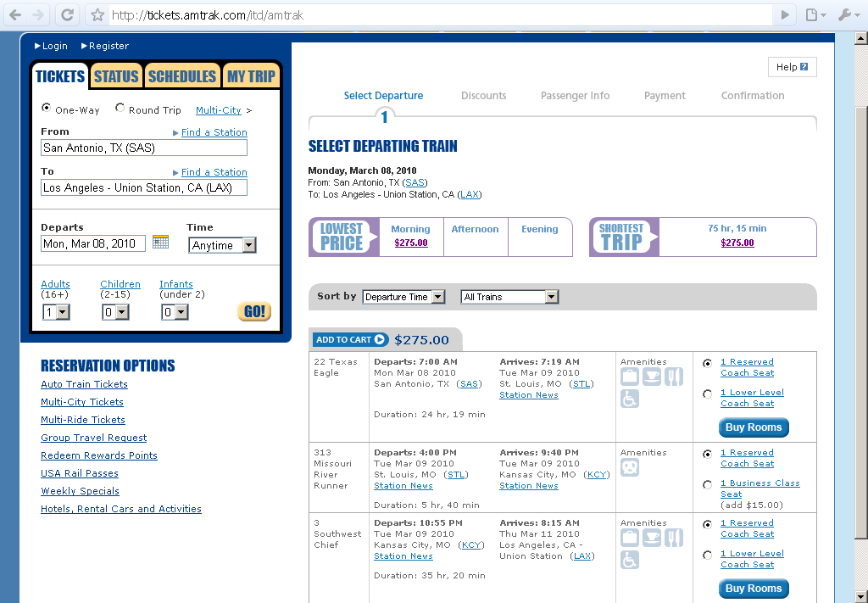Switch to the MY TRIP tab
868x603 pixels.
pos(251,75)
